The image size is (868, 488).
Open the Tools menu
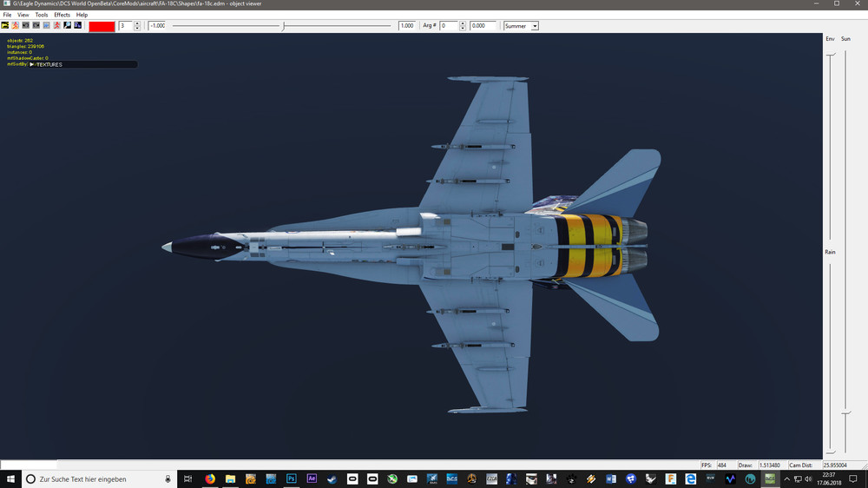42,15
